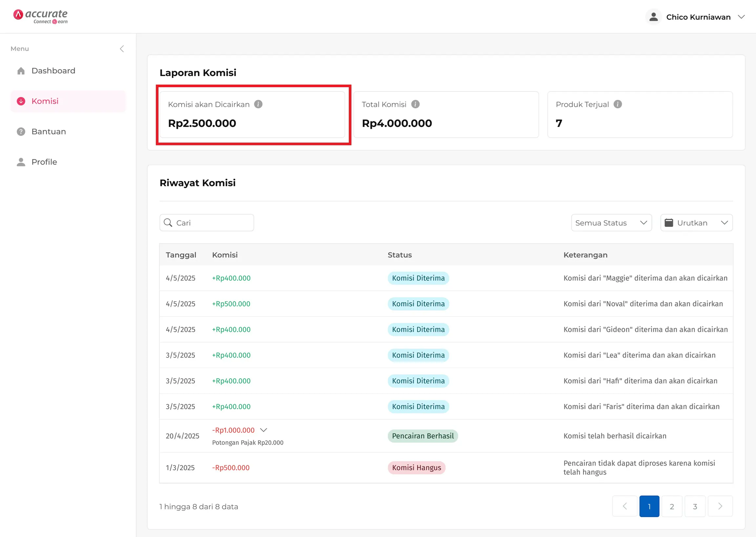
Task: Click Komisi dari "Lea" description text
Action: [x=639, y=355]
